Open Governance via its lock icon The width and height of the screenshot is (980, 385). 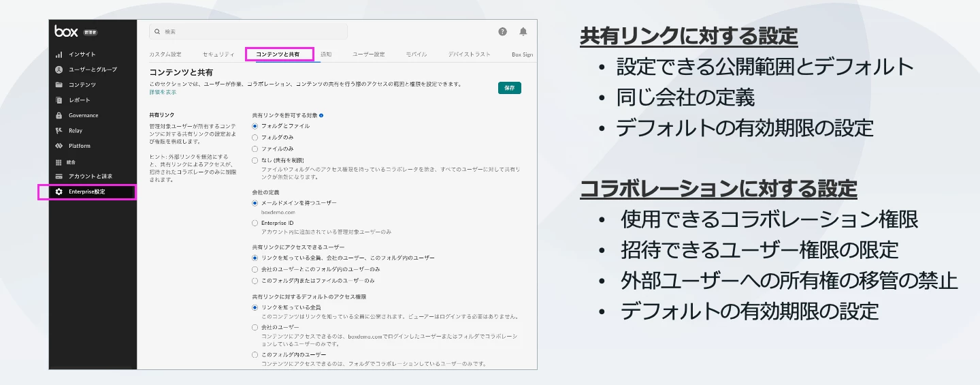[59, 115]
